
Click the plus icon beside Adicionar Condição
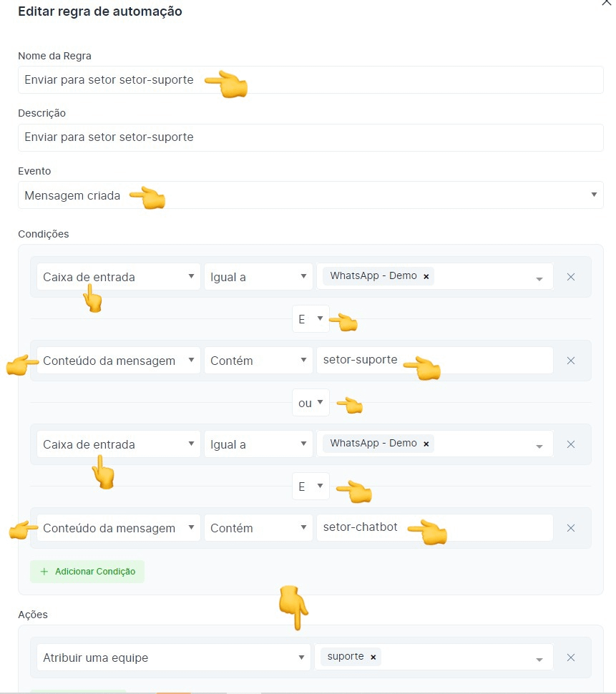(x=44, y=572)
